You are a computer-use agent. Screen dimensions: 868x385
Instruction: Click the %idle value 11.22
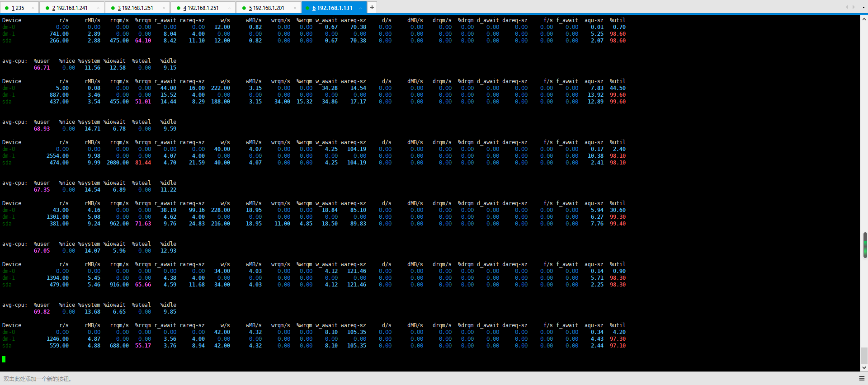[x=168, y=190]
